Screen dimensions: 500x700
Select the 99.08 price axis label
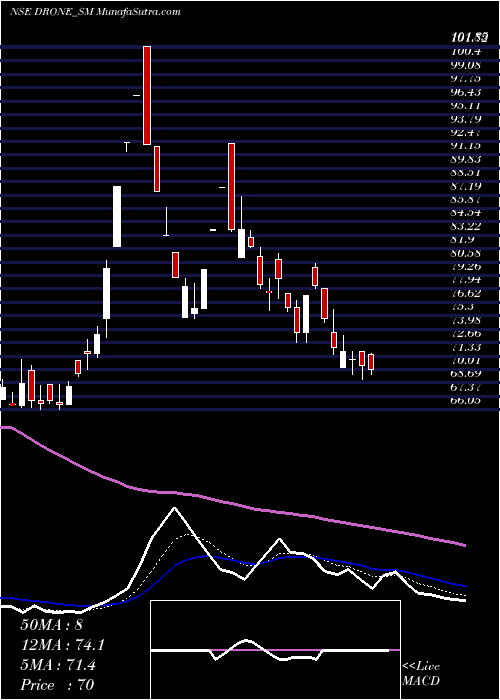point(465,65)
